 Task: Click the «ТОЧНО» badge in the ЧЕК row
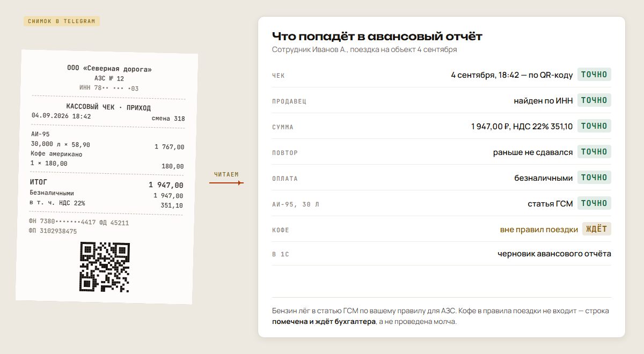click(x=594, y=75)
